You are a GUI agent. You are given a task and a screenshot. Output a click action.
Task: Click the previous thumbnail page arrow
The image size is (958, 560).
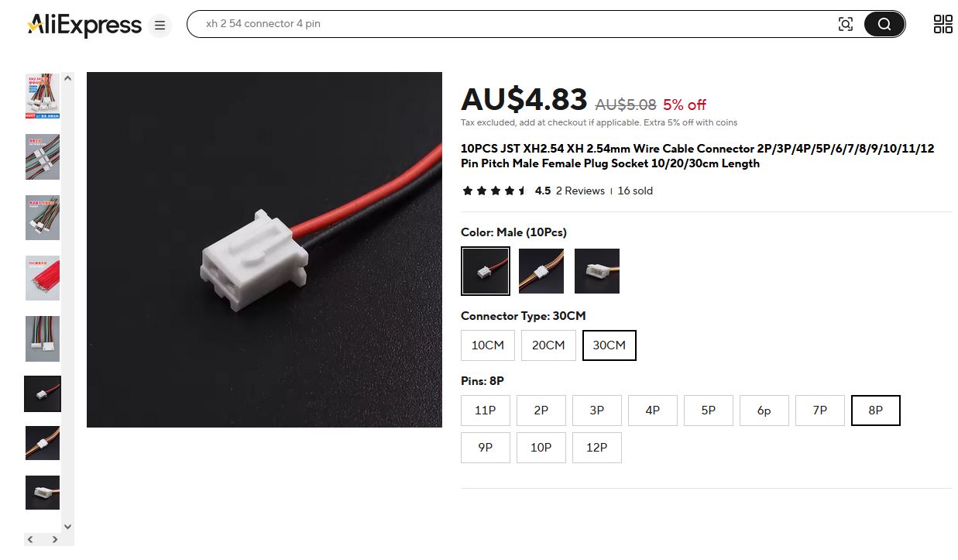pyautogui.click(x=31, y=539)
